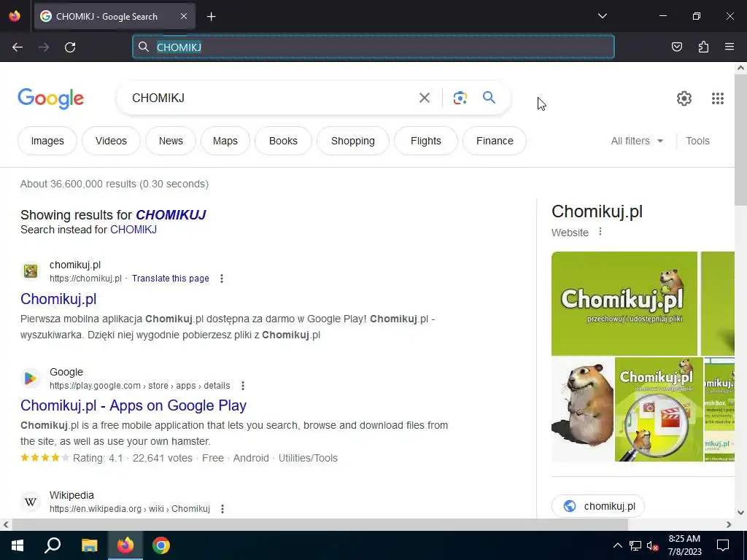The image size is (747, 560).
Task: Open more options for Wikipedia result
Action: pos(222,509)
